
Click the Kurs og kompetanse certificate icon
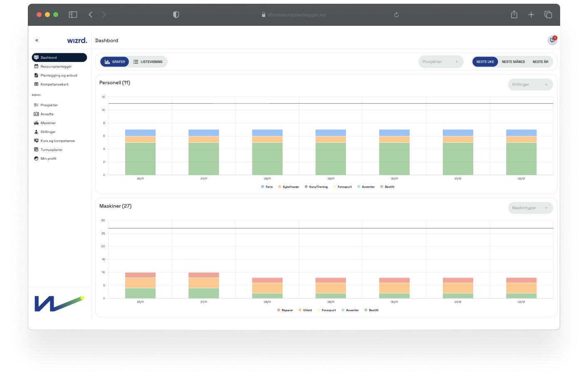pyautogui.click(x=36, y=141)
